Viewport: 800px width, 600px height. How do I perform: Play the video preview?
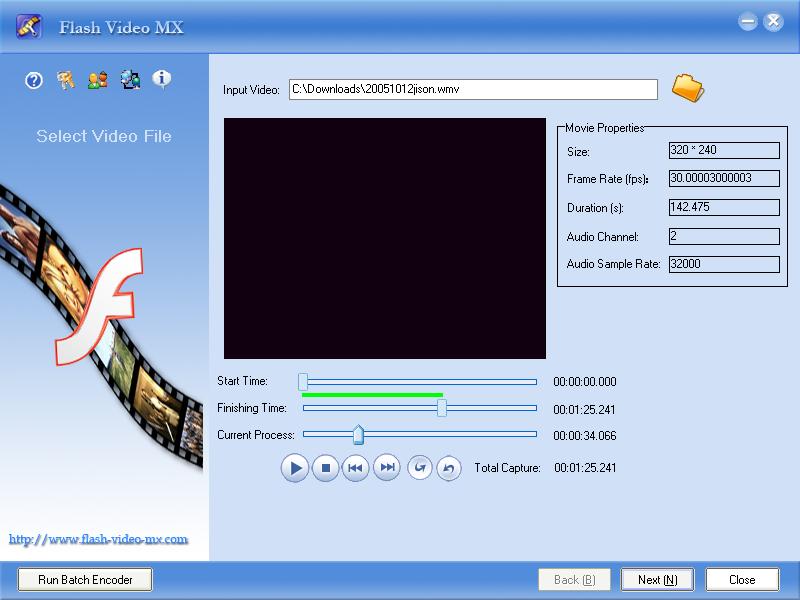[294, 467]
